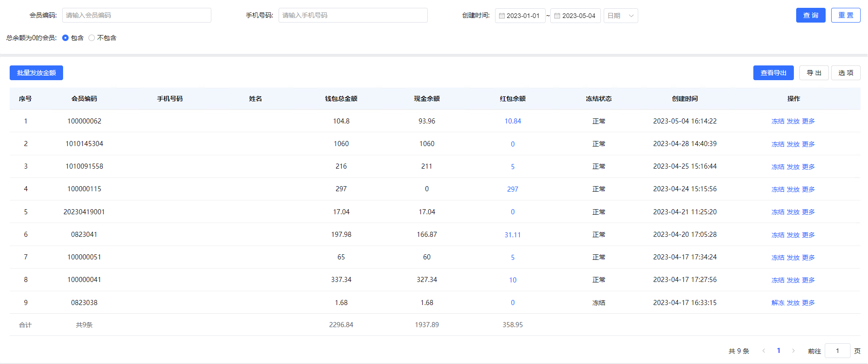Viewport: 868px width, 364px height.
Task: Open red packet balance 31.11 link
Action: pyautogui.click(x=513, y=235)
